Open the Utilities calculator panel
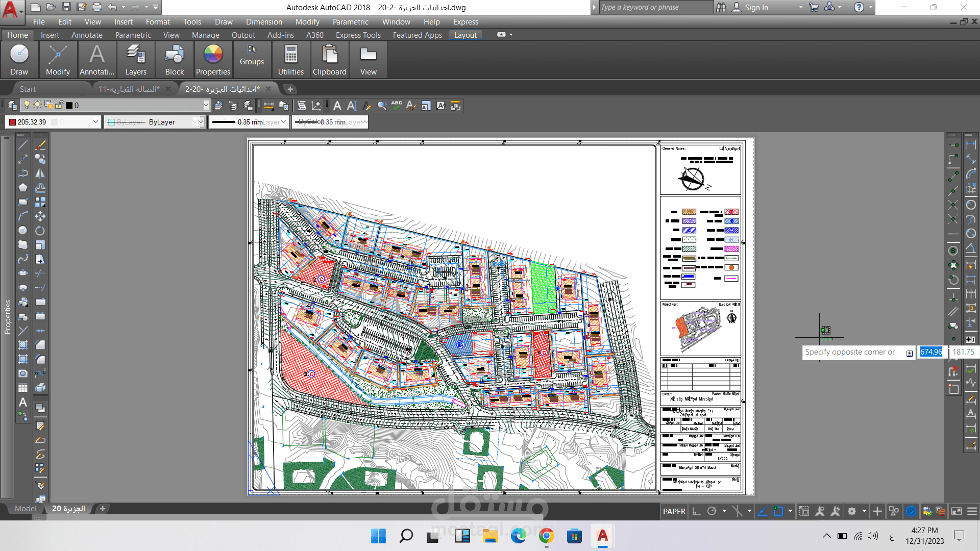Viewport: 980px width, 551px height. click(x=291, y=60)
